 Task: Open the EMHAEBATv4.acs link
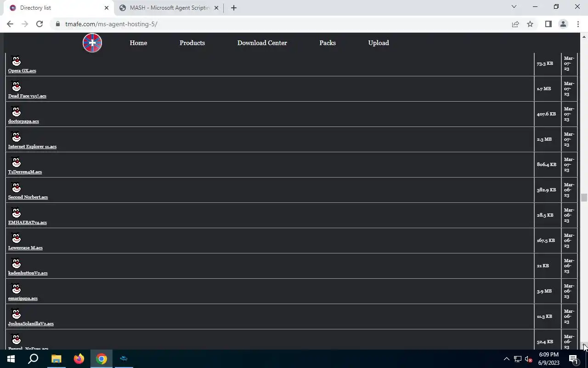pos(28,223)
